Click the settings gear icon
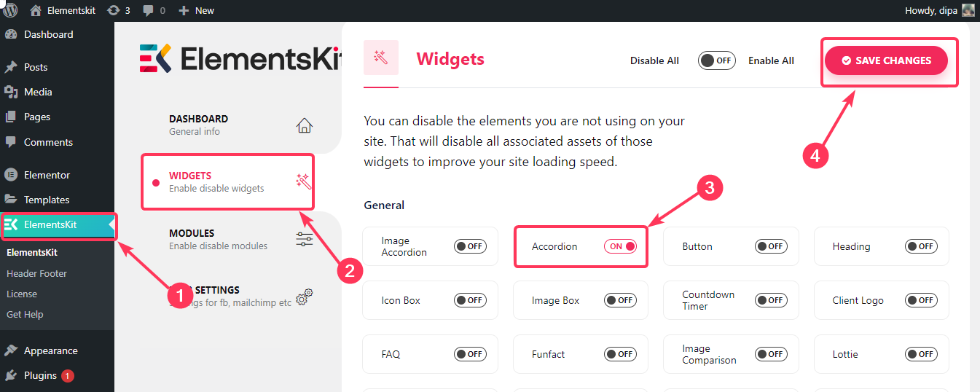The width and height of the screenshot is (980, 392). [304, 296]
